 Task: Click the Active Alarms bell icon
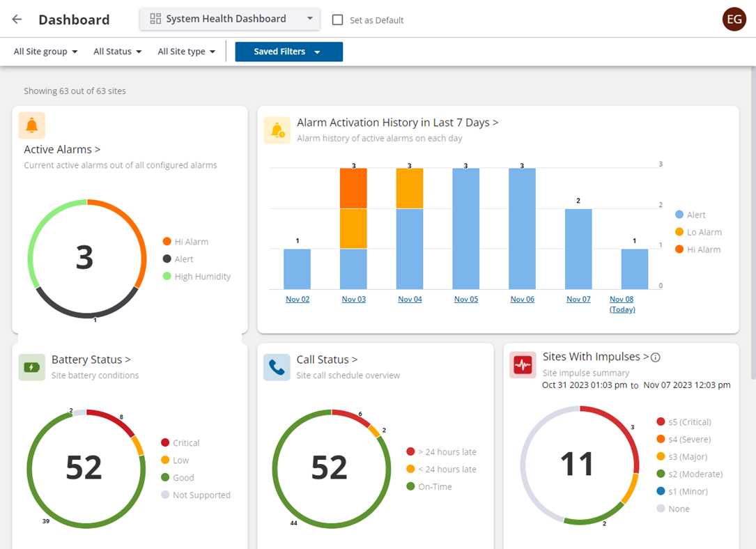pyautogui.click(x=32, y=125)
